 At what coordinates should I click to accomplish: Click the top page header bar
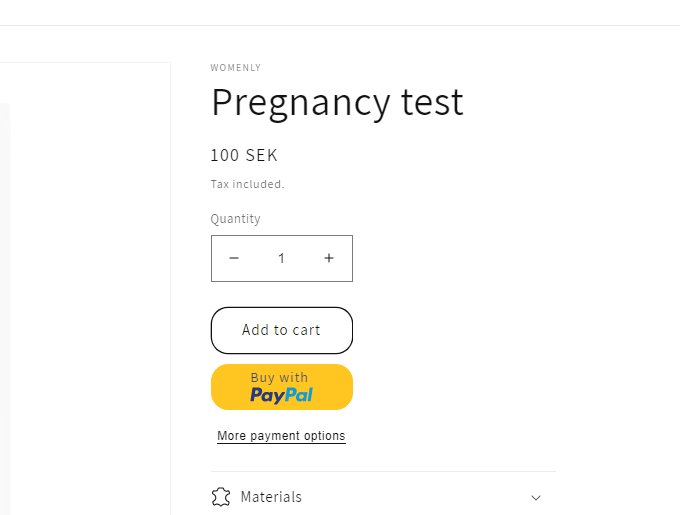pos(340,12)
